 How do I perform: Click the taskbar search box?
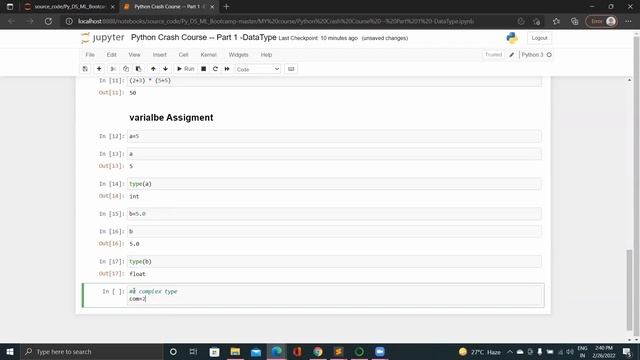click(91, 351)
